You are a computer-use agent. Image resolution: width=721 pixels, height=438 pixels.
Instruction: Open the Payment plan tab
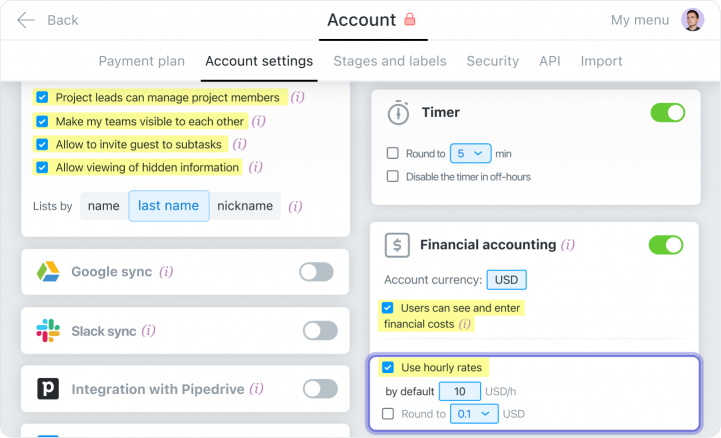pos(141,61)
